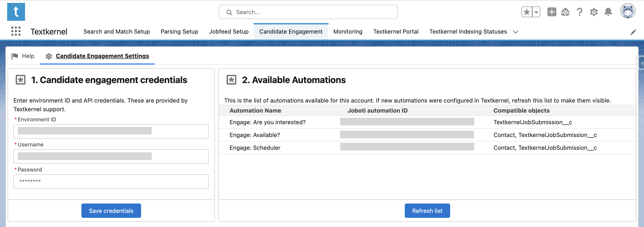Select 'Engage: Available?' automation row
The image size is (644, 227).
click(x=427, y=135)
